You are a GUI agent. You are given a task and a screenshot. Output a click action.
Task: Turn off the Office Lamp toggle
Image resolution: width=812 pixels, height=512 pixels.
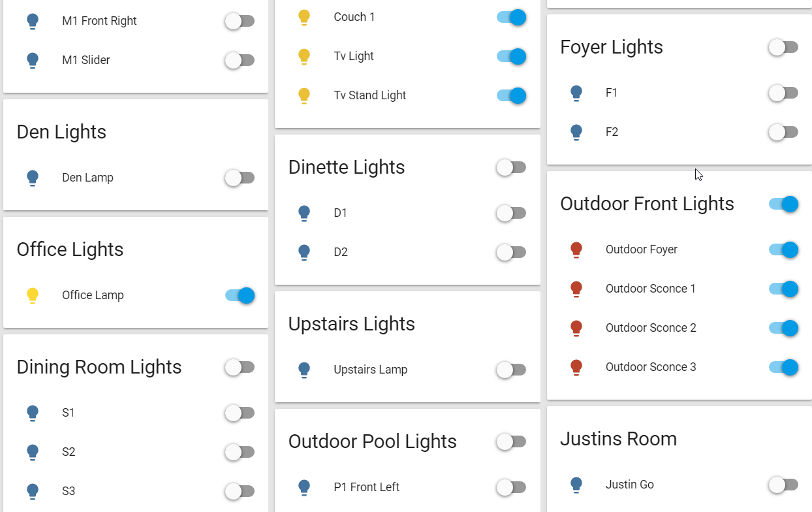click(240, 295)
